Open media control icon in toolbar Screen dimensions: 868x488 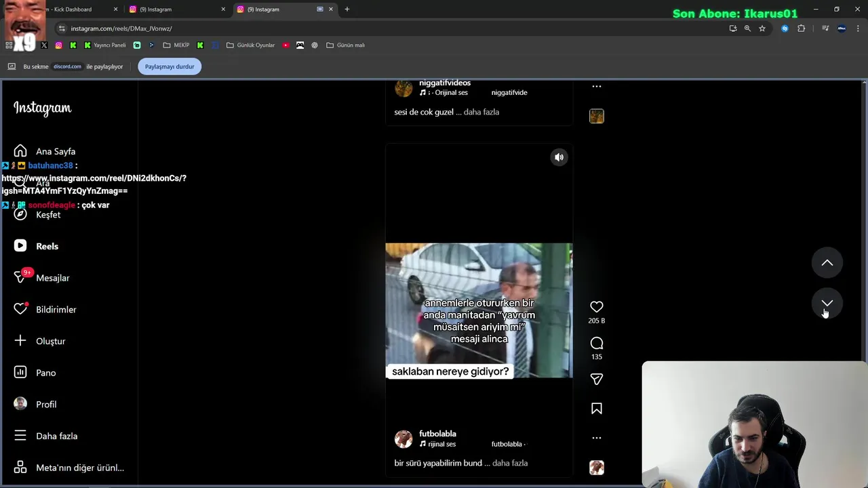825,28
